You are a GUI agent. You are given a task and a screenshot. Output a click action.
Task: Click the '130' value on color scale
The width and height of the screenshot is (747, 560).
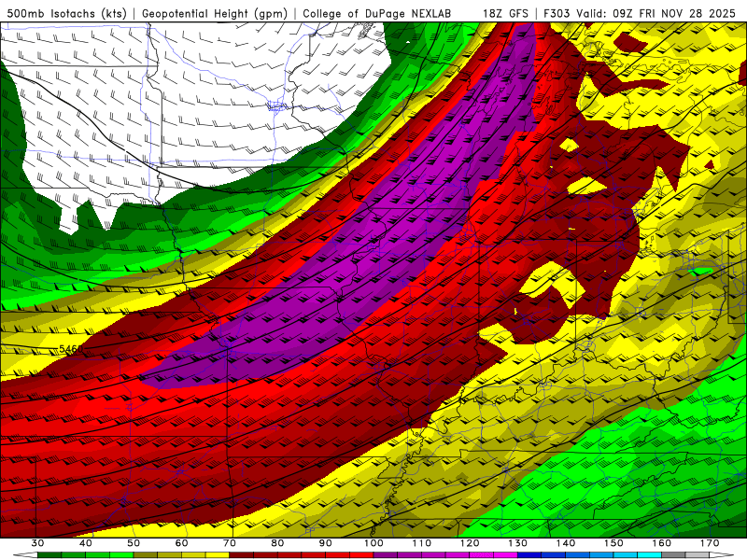tap(518, 543)
